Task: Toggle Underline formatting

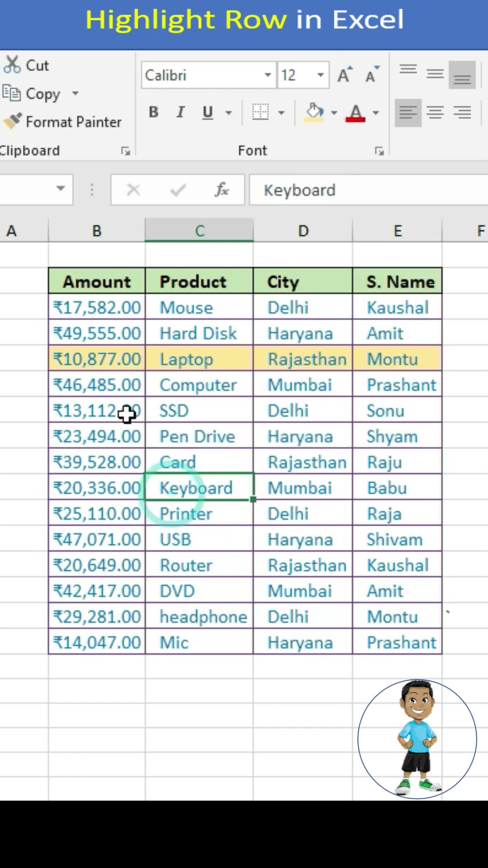Action: point(207,112)
